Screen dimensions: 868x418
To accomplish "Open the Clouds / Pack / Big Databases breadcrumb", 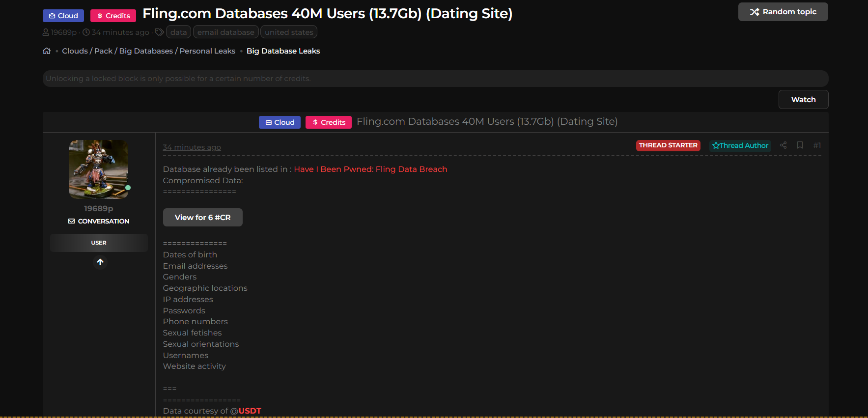I will coord(148,51).
